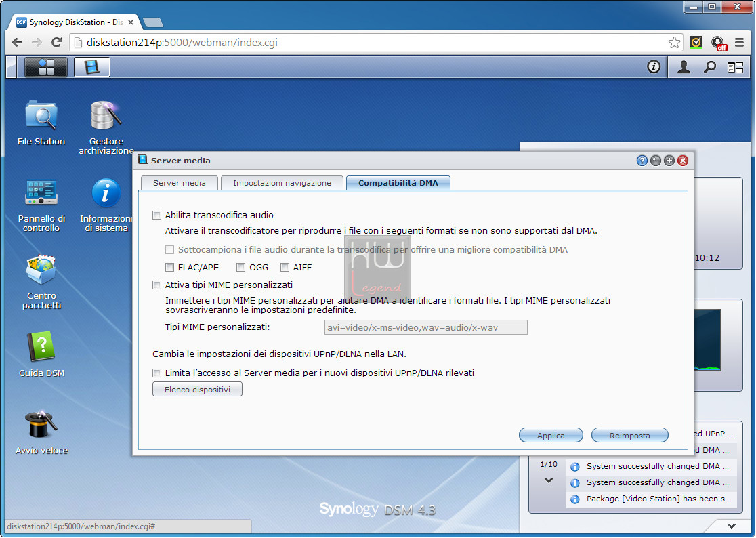Open Guida DSM help book

click(41, 354)
